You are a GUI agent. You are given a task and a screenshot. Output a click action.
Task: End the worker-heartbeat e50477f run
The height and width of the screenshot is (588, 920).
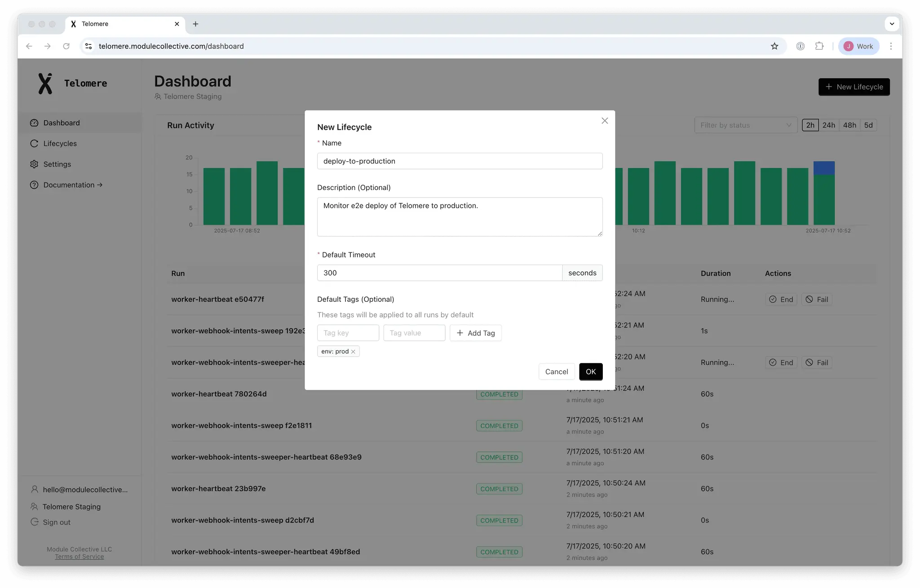[x=781, y=300]
